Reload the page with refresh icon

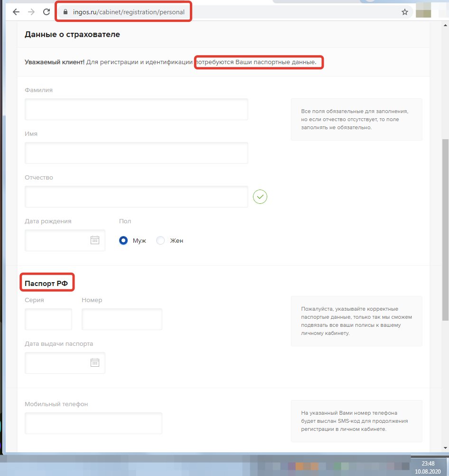point(47,12)
